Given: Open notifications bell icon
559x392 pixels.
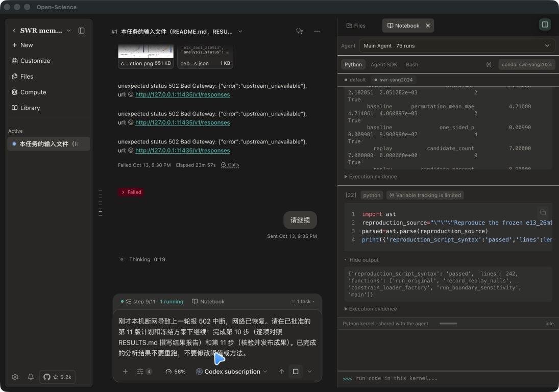Looking at the screenshot, I should click(31, 377).
